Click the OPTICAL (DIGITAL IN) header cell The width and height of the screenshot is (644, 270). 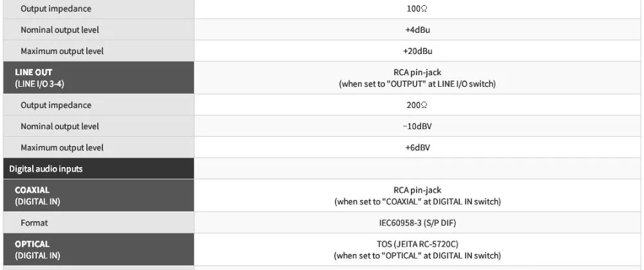[x=99, y=249]
